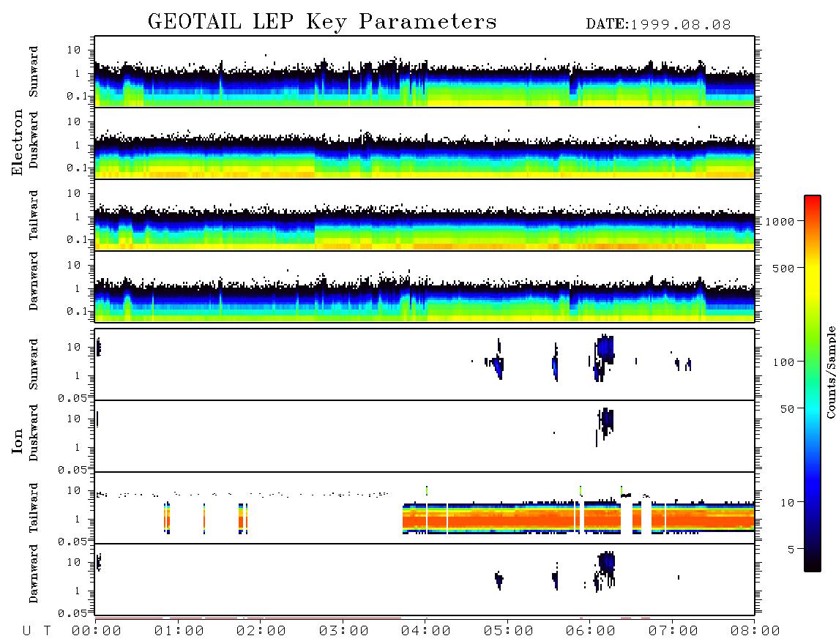The height and width of the screenshot is (644, 836).
Task: Select the 07:00 time tick label
Action: (x=673, y=631)
